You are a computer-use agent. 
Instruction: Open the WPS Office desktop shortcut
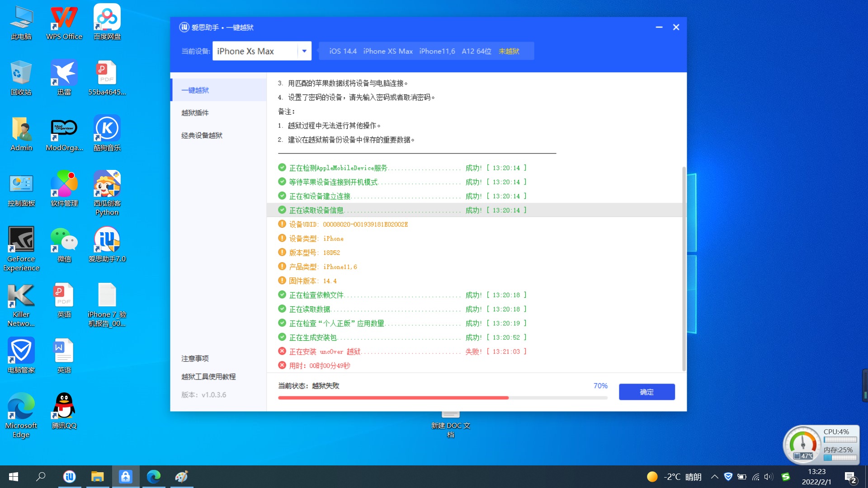[x=64, y=23]
